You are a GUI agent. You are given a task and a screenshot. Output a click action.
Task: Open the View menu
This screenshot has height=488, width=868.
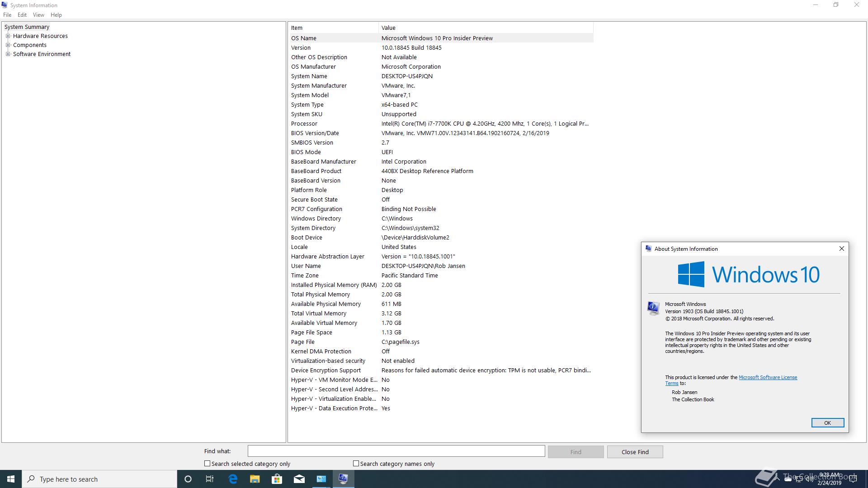click(38, 15)
